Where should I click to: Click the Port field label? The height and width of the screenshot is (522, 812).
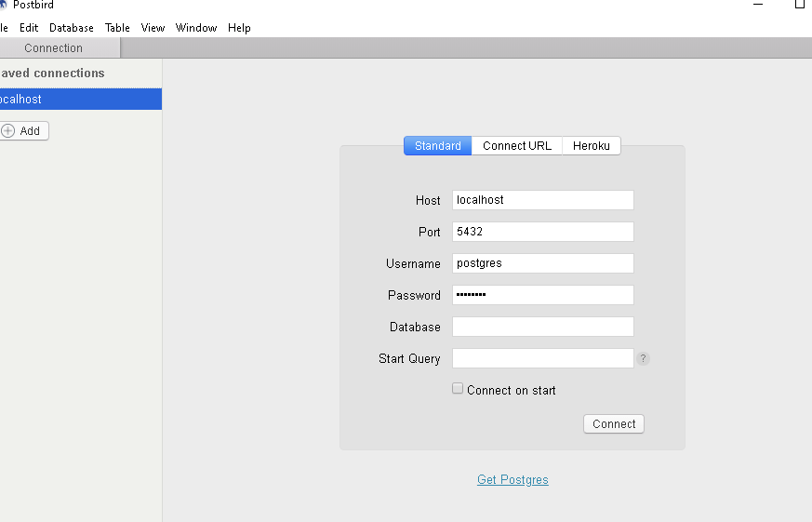coord(430,232)
